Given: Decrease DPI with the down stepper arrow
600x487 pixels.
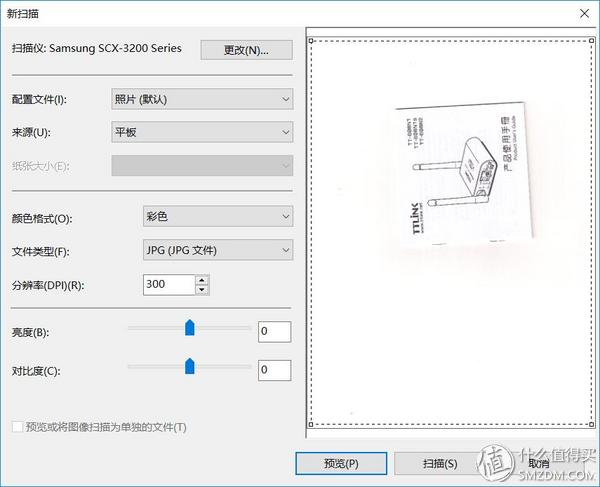Looking at the screenshot, I should coord(202,290).
